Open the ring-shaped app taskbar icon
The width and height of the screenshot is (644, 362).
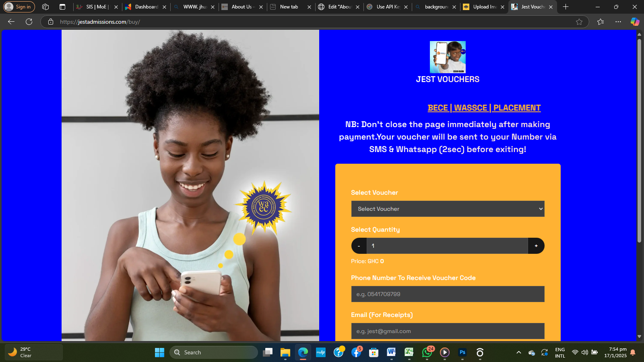click(x=480, y=352)
